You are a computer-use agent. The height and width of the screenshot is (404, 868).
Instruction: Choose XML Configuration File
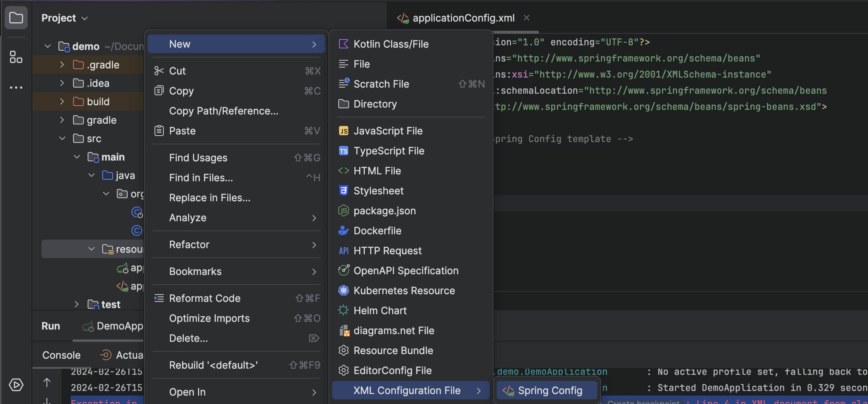click(x=406, y=390)
